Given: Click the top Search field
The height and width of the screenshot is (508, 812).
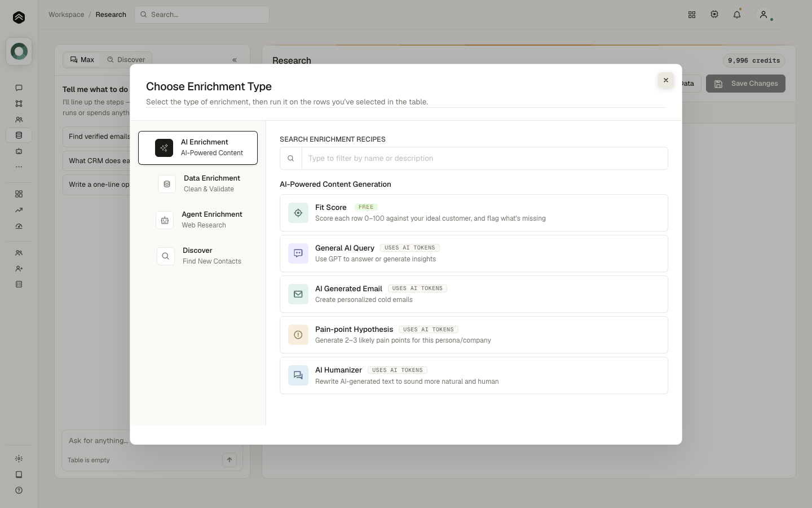Looking at the screenshot, I should (x=202, y=15).
